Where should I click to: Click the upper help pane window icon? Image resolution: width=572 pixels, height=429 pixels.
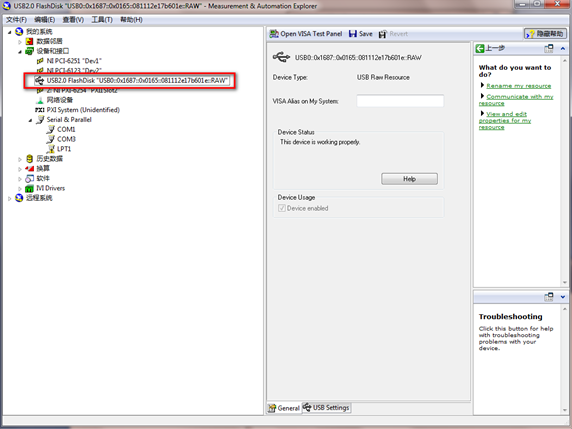click(x=549, y=48)
